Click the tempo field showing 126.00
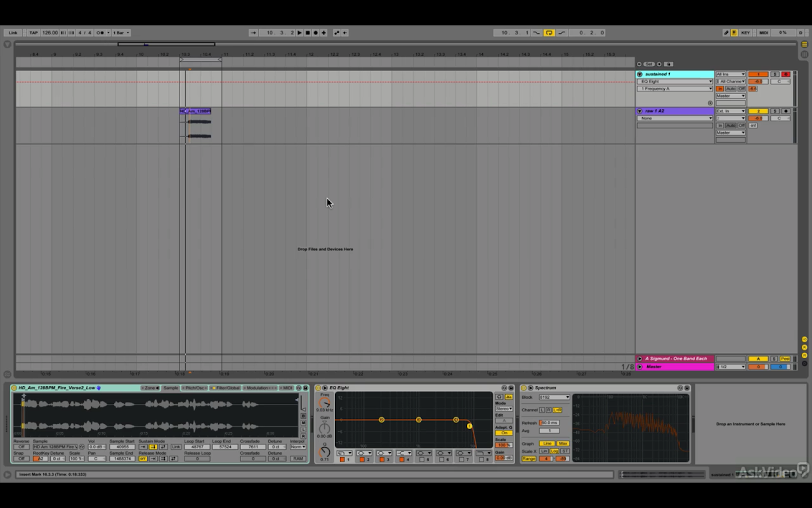This screenshot has width=812, height=508. pyautogui.click(x=49, y=33)
